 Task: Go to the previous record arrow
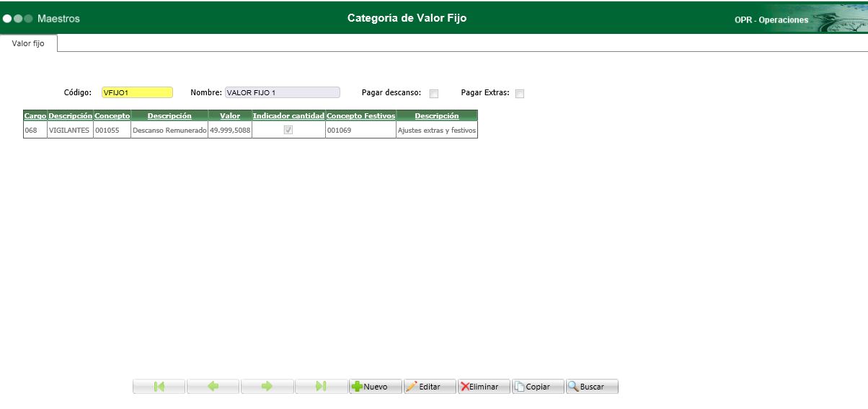[213, 387]
